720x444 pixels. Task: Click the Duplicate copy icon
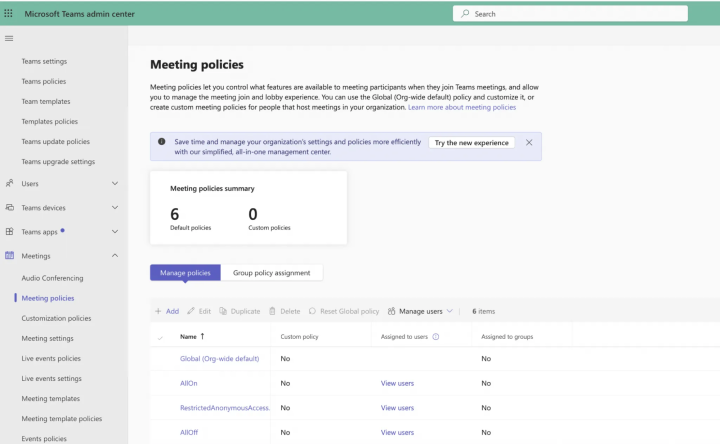223,311
